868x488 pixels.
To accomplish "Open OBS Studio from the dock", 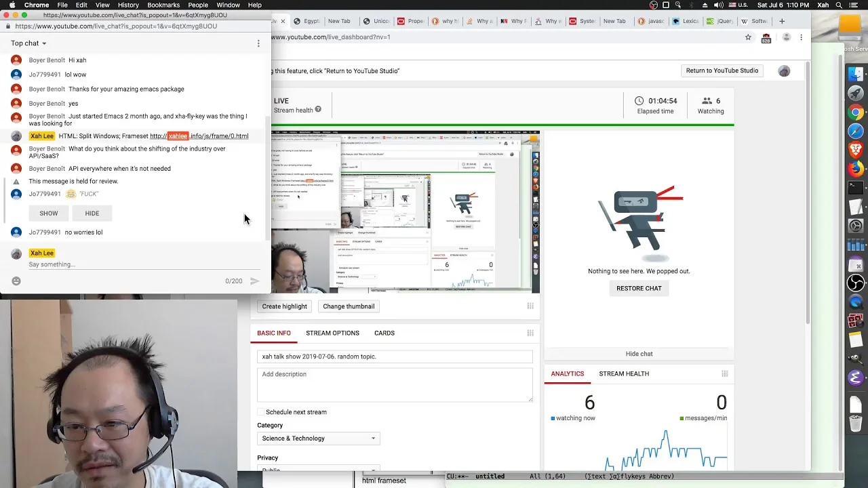I will point(856,283).
